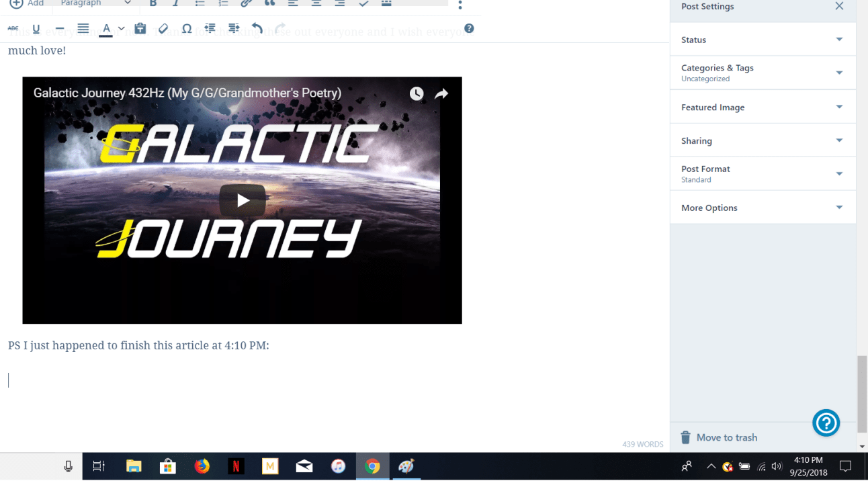Insert a horizontal line
The height and width of the screenshot is (481, 868).
coord(60,29)
